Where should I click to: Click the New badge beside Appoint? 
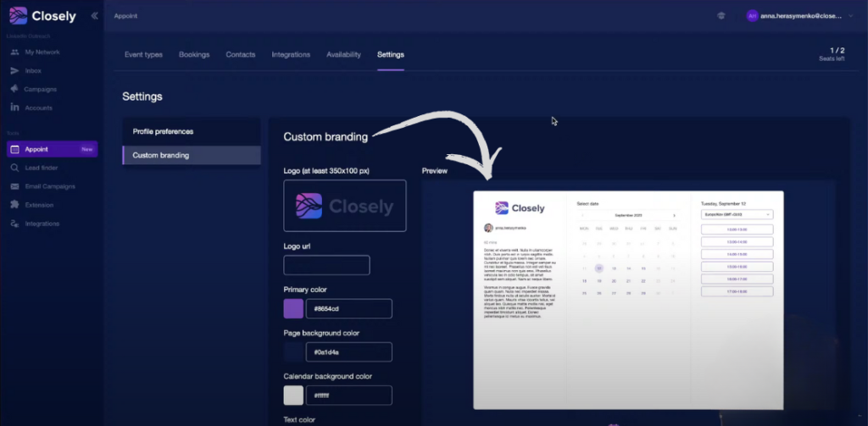coord(87,149)
